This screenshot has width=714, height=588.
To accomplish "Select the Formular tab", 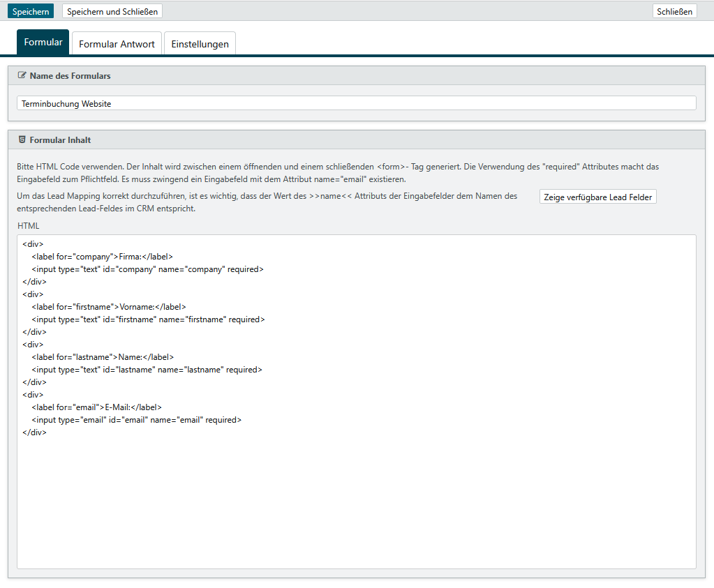I will (43, 43).
